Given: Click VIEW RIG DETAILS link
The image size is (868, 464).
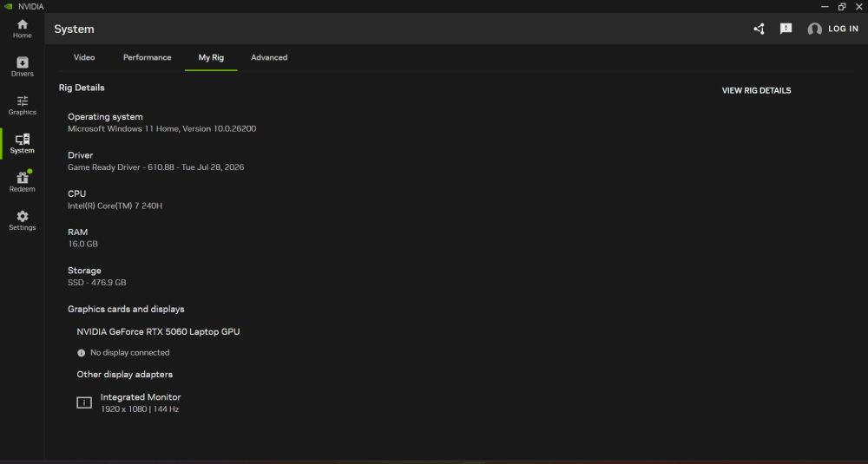Looking at the screenshot, I should (756, 91).
